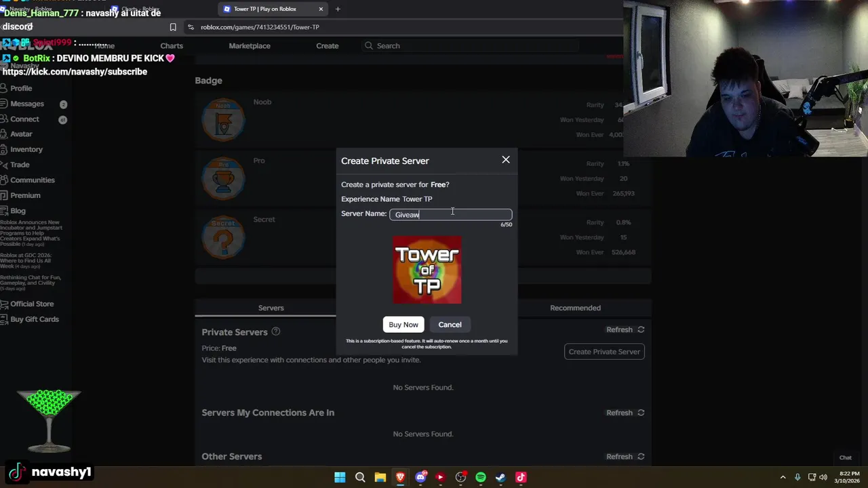
Task: Show hidden system tray icons
Action: (783, 477)
